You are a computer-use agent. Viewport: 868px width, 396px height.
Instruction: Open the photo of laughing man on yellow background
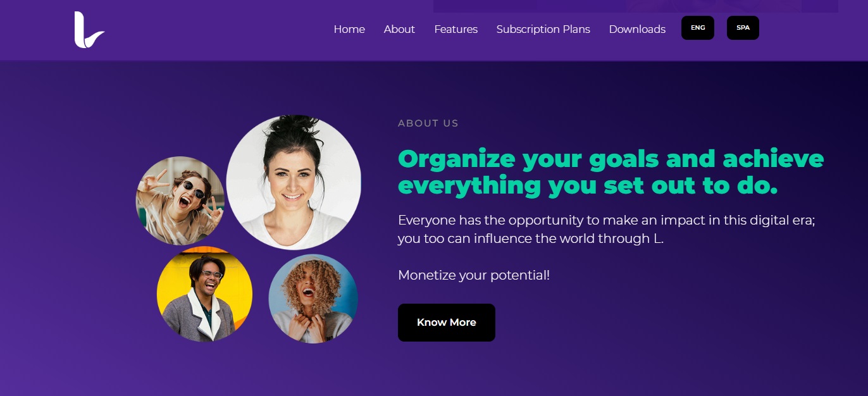(x=204, y=294)
